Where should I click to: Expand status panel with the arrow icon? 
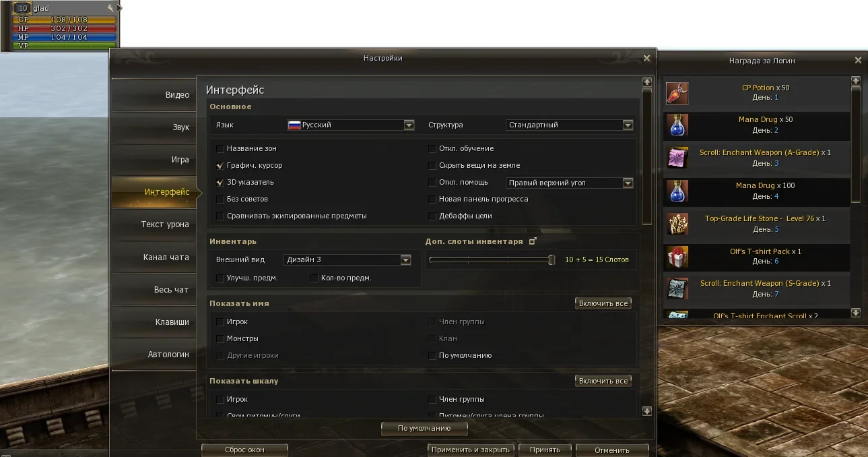(x=120, y=8)
